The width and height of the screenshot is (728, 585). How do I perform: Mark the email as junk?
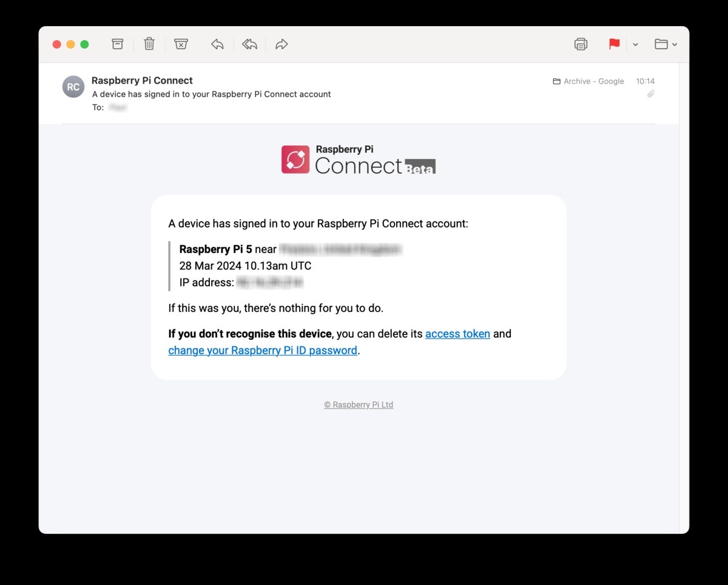(x=181, y=44)
